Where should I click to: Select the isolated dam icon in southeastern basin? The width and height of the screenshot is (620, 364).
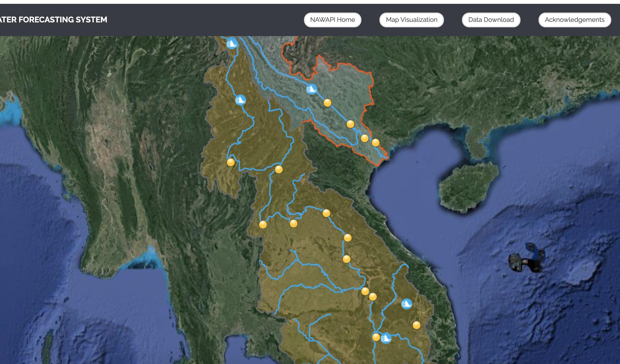(x=406, y=304)
